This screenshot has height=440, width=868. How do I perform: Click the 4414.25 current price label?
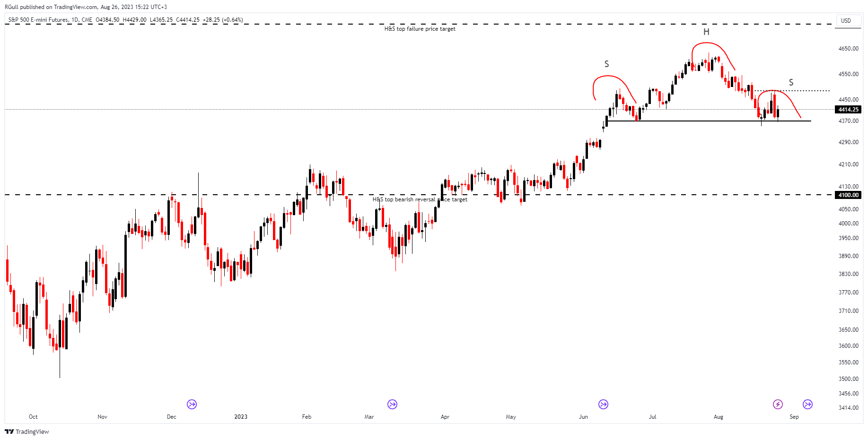[x=848, y=109]
